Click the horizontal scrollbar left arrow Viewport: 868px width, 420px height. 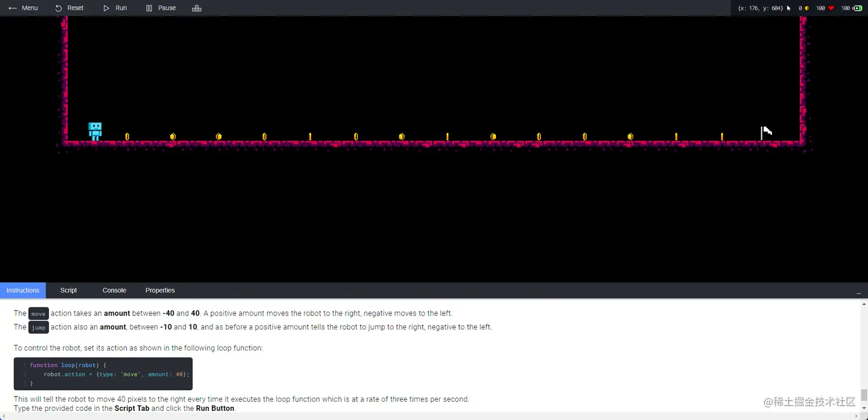(3, 416)
